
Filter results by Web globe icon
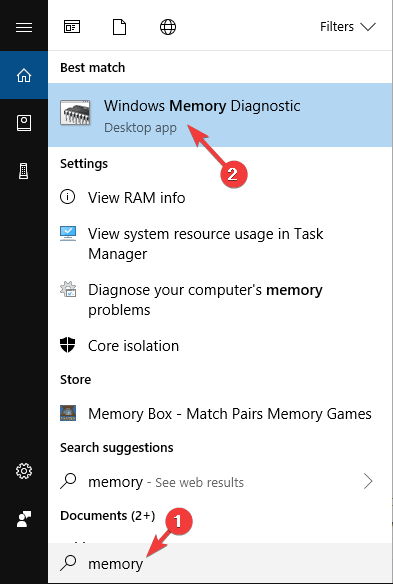[x=168, y=27]
